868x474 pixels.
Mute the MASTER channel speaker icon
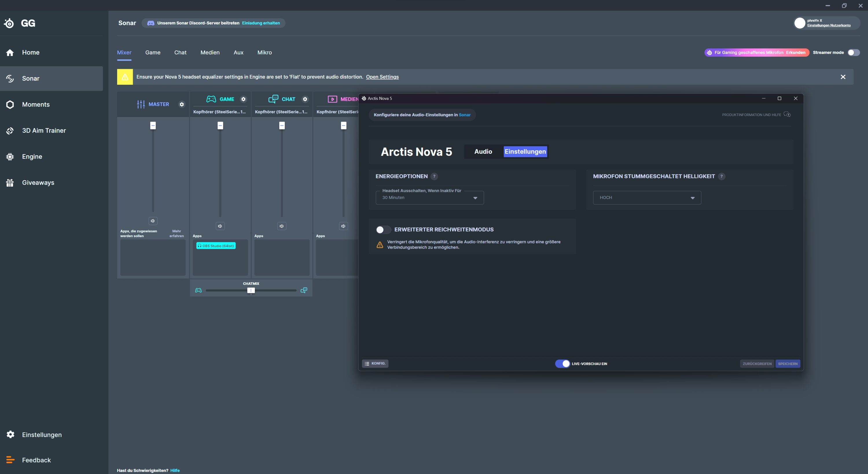[153, 221]
